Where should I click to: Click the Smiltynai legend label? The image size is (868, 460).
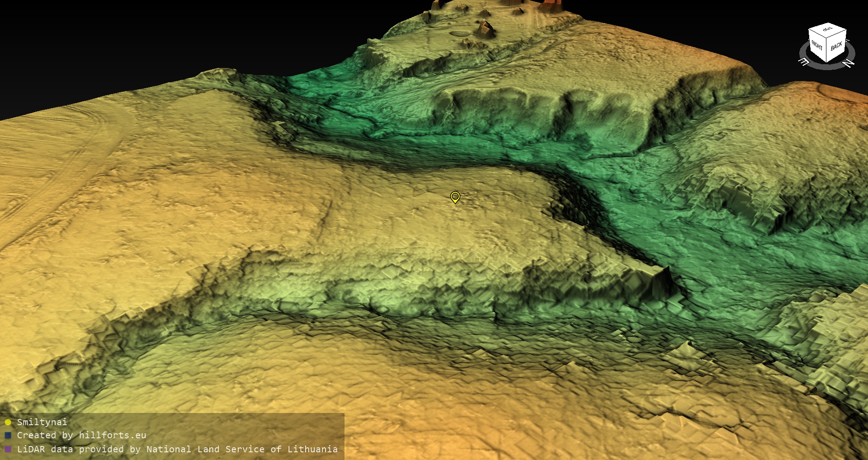tap(42, 422)
